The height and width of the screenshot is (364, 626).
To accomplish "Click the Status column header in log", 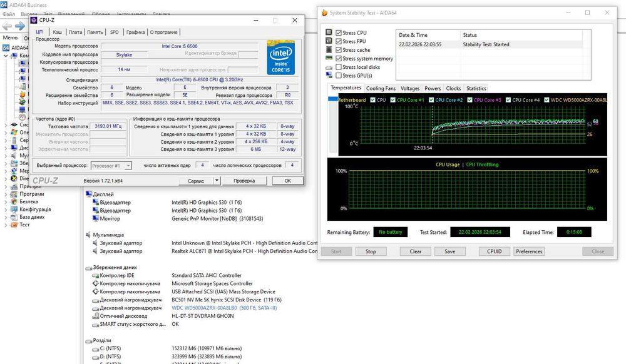I will (x=521, y=35).
